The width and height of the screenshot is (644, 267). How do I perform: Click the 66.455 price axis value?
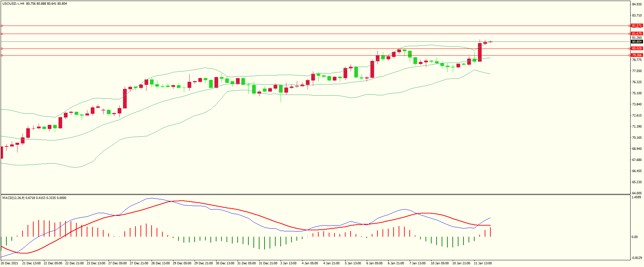[637, 171]
